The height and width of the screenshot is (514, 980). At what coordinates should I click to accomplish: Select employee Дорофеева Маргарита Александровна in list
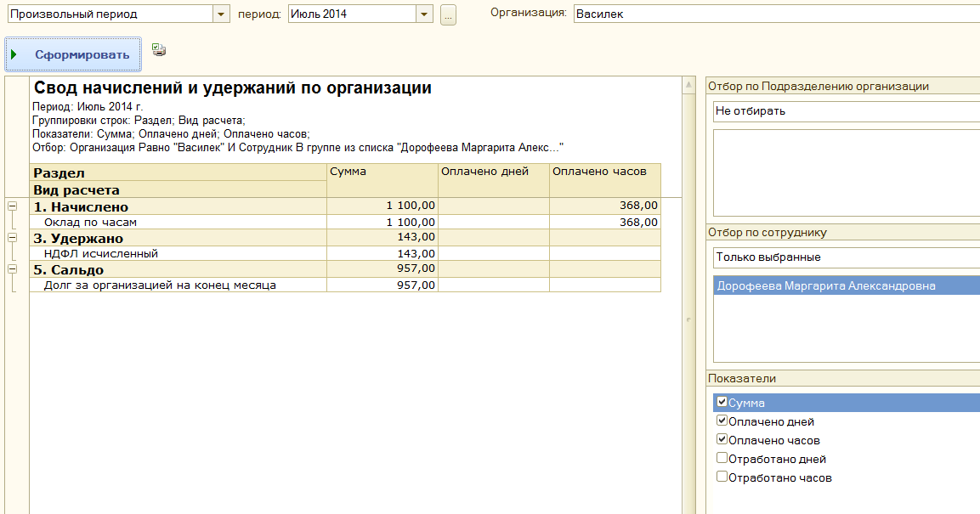(x=824, y=286)
